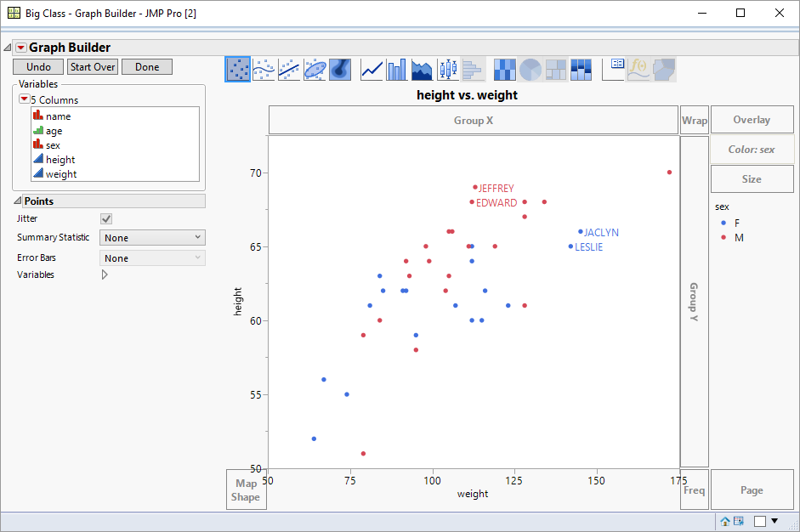Select the Histogram element icon
The height and width of the screenshot is (532, 800).
click(x=473, y=69)
